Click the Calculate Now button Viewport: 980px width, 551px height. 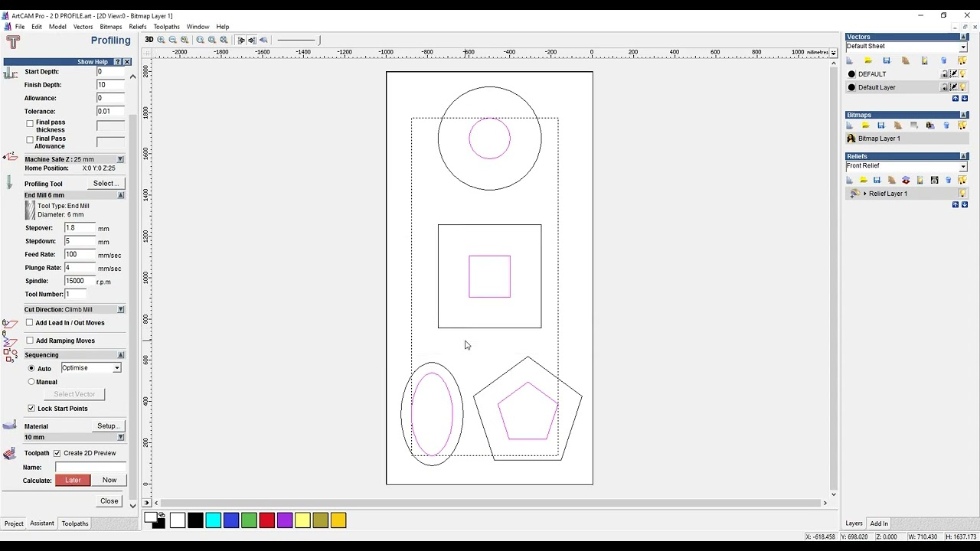click(x=109, y=481)
